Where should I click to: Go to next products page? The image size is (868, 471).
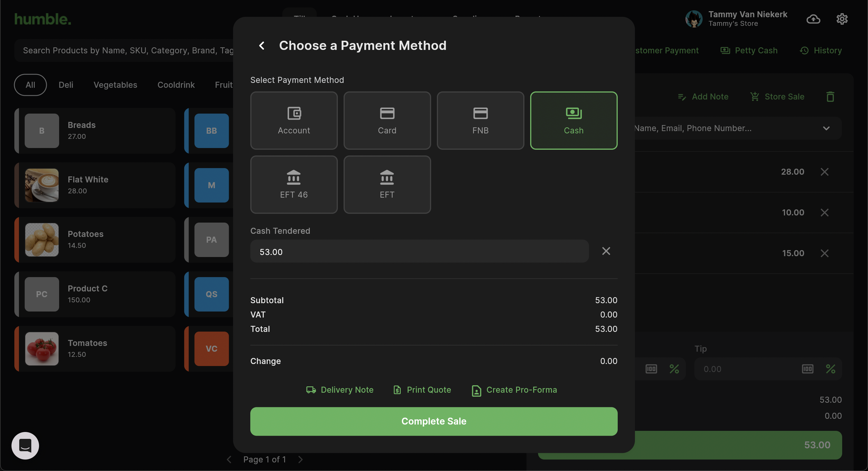(x=301, y=460)
